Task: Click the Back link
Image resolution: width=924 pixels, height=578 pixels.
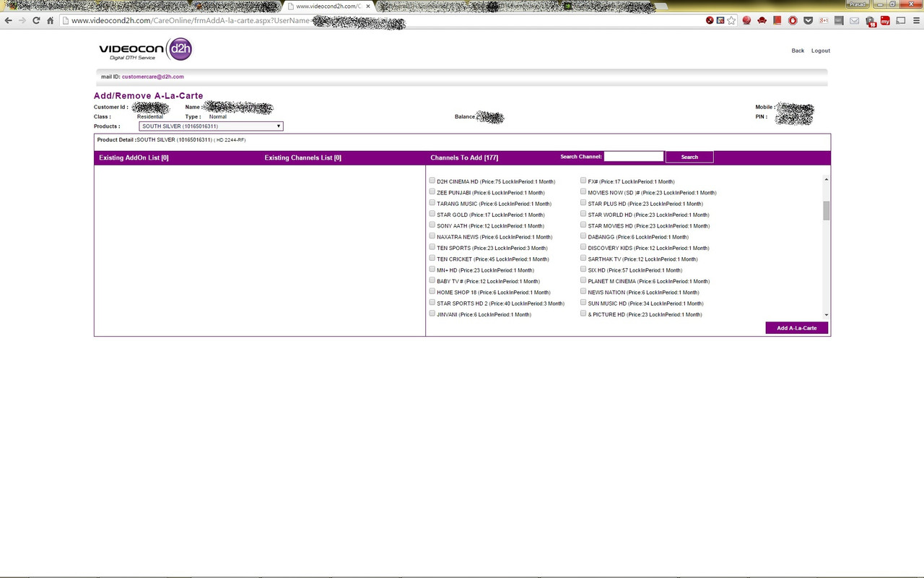Action: click(798, 51)
